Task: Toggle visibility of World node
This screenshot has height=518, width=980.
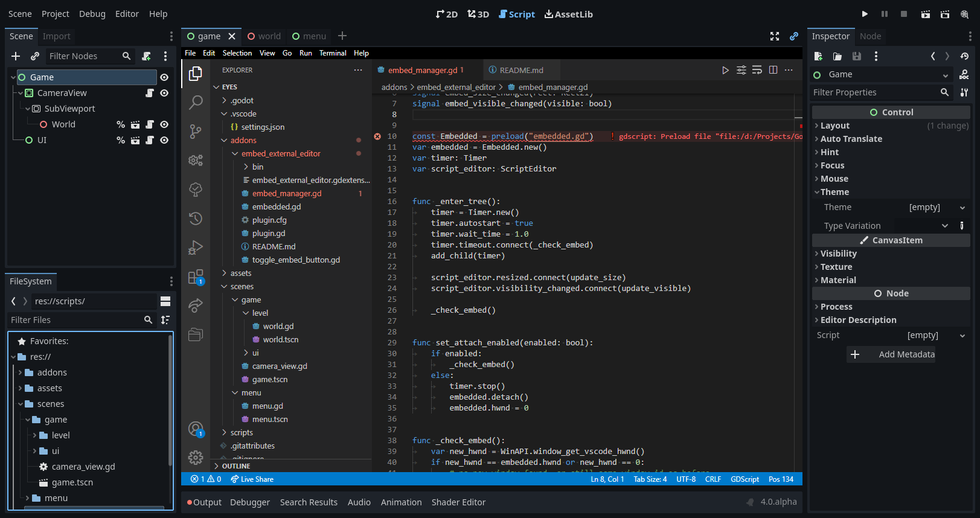Action: point(164,124)
